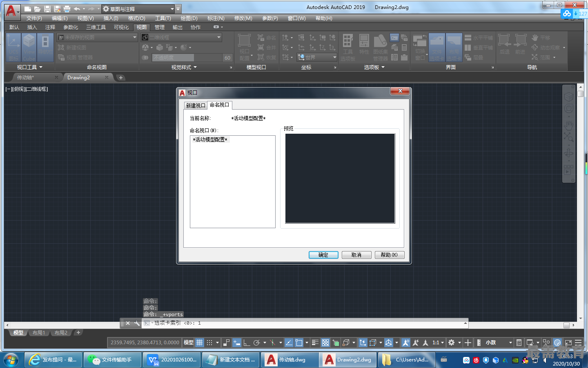Screen dimensions: 588x368
Task: Click the UCS icon button in viewport tools
Action: point(13,47)
